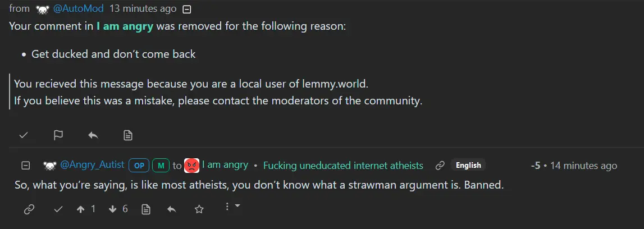Mark AutoMod message as read
The width and height of the screenshot is (644, 229).
24,135
